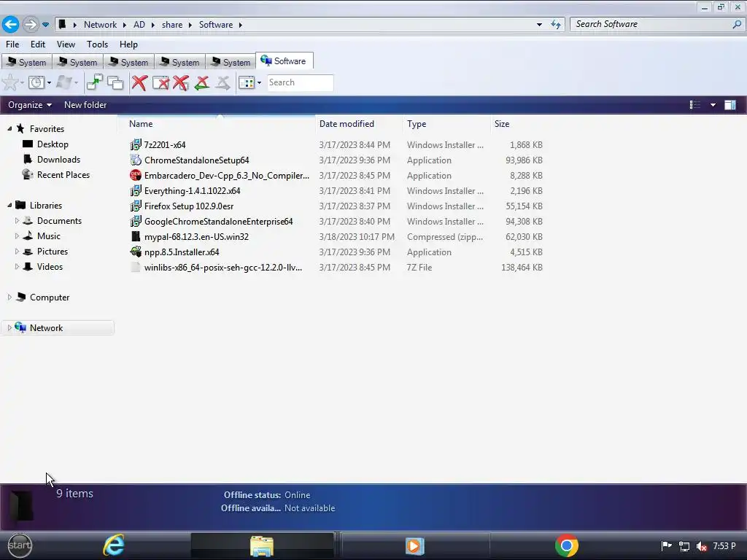Viewport: 747px width, 560px height.
Task: Open the recent locations dropdown beside Forward
Action: pos(45,24)
